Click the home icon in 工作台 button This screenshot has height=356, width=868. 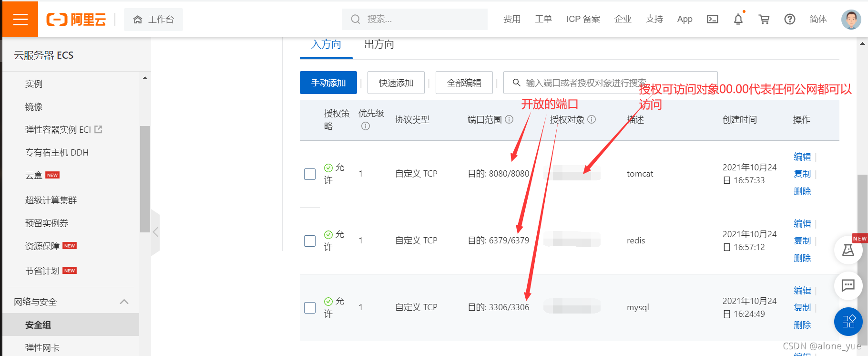click(138, 20)
